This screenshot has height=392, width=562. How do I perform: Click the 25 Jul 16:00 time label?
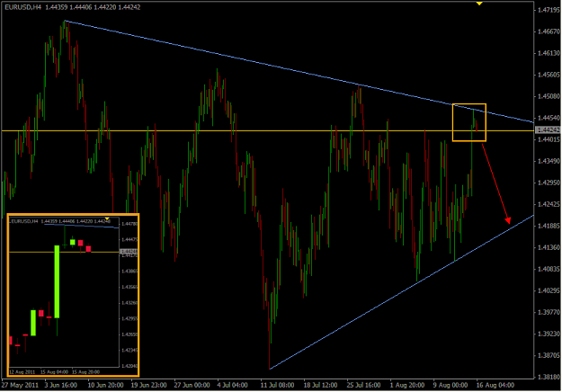click(364, 385)
